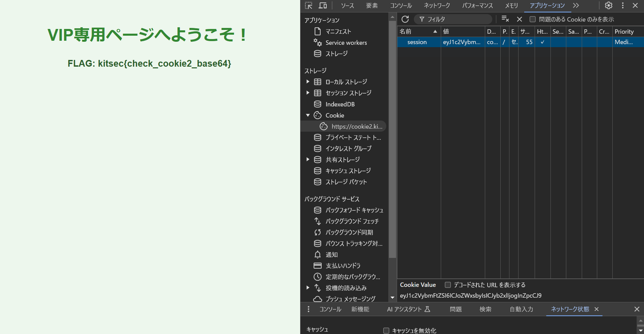Switch to the メモリ tab
This screenshot has height=334, width=644.
(511, 5)
